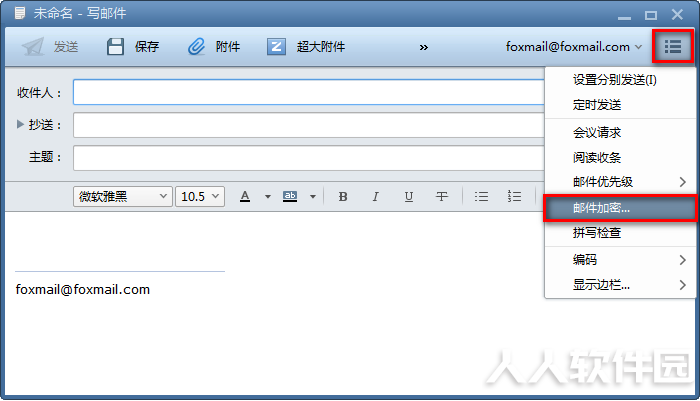Image resolution: width=700 pixels, height=401 pixels.
Task: Toggle italic formatting
Action: (x=375, y=196)
